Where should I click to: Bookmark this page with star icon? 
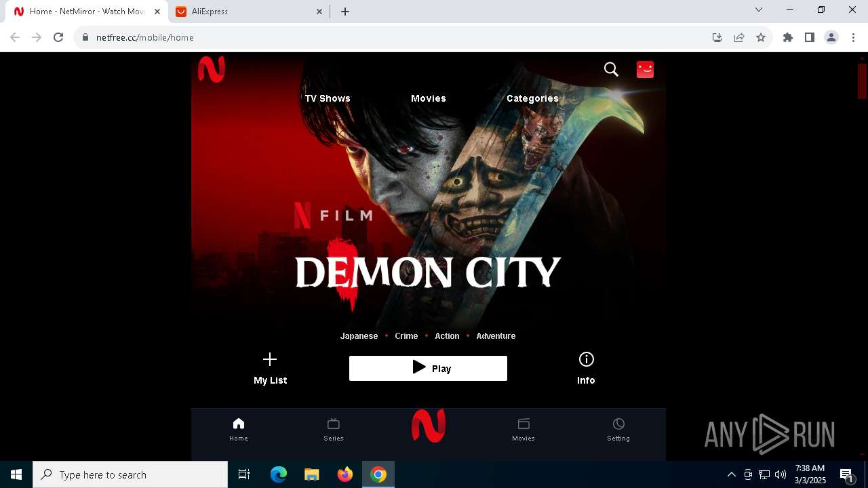[761, 37]
